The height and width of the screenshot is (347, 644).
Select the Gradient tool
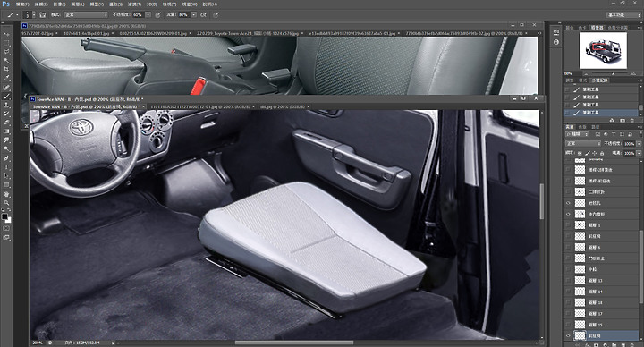(x=6, y=131)
